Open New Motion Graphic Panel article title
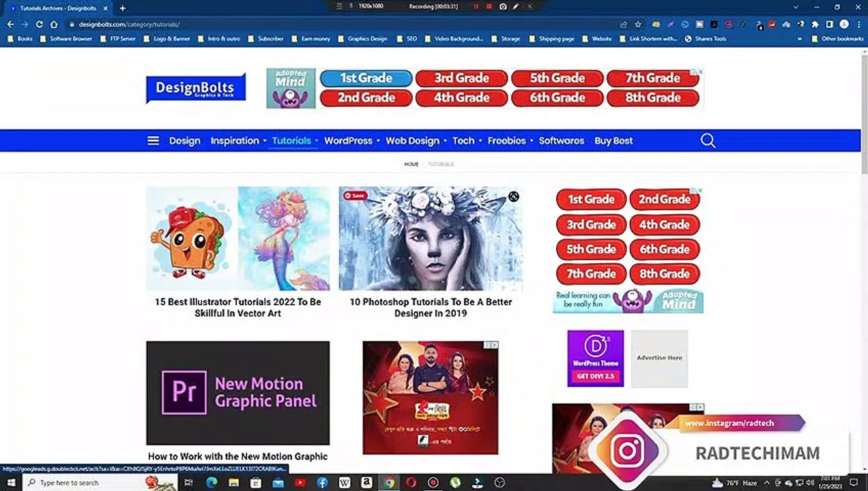The width and height of the screenshot is (868, 491). (x=237, y=456)
